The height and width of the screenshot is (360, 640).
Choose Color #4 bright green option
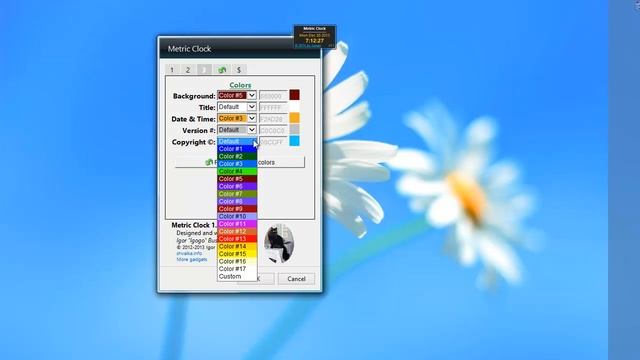tap(237, 171)
